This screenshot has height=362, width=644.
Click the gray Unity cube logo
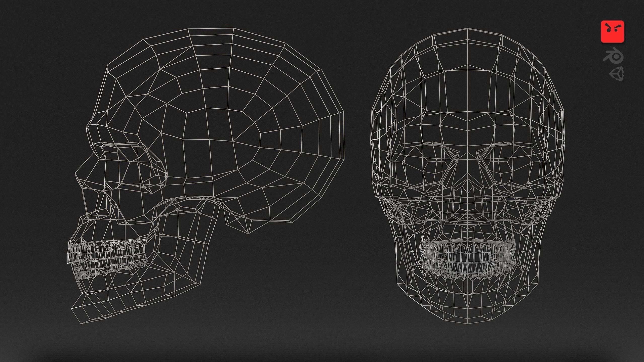click(617, 74)
